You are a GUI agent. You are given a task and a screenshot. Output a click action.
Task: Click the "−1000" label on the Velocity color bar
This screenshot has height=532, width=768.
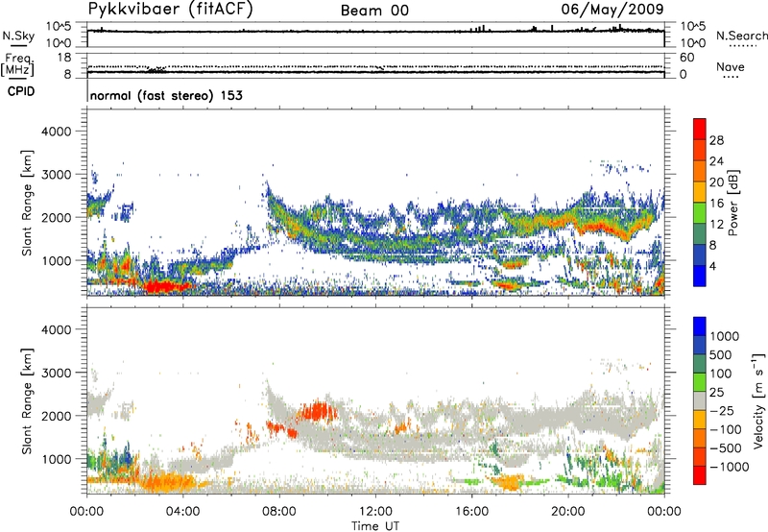click(x=729, y=467)
